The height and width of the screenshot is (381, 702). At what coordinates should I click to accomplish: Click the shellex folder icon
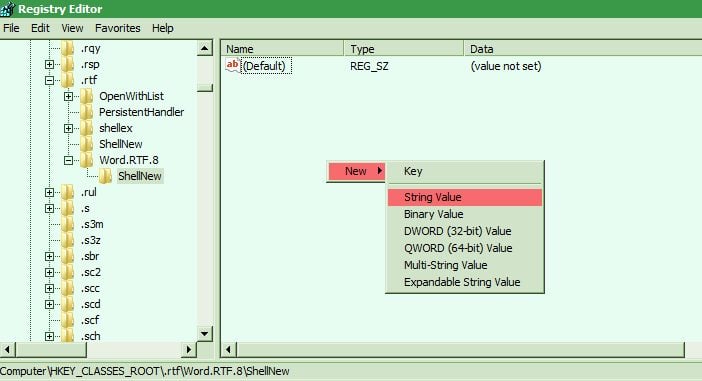point(87,128)
